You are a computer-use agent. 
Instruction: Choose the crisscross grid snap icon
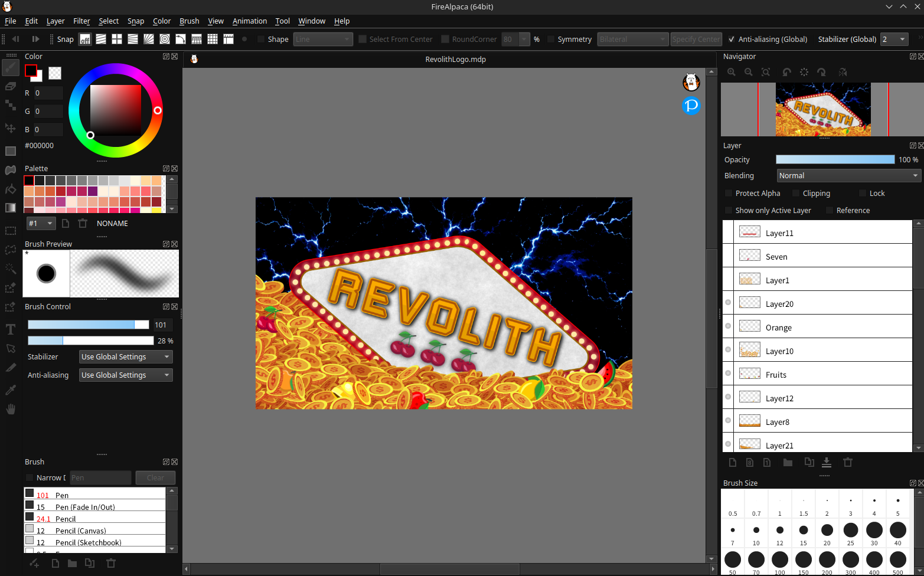tap(117, 39)
